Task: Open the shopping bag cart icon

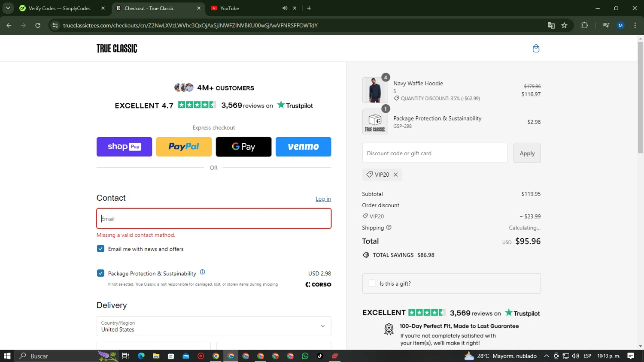Action: pos(536,48)
